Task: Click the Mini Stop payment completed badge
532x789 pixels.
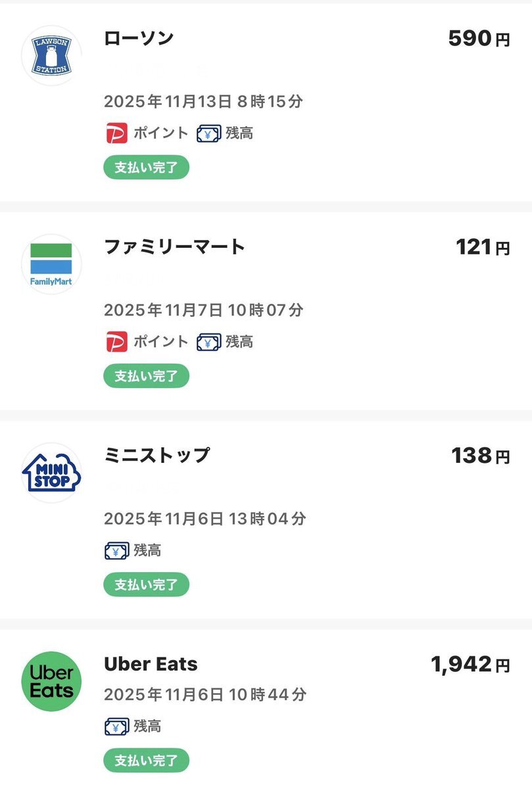Action: (146, 585)
